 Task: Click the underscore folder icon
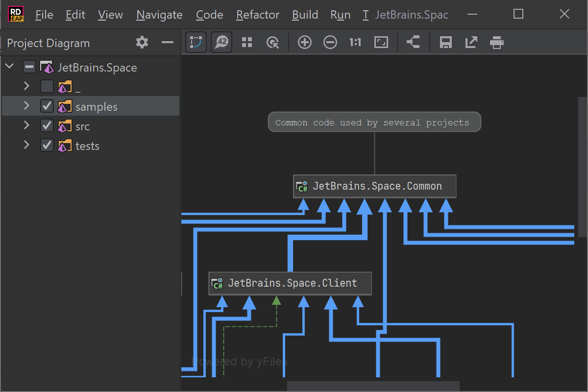pyautogui.click(x=65, y=87)
